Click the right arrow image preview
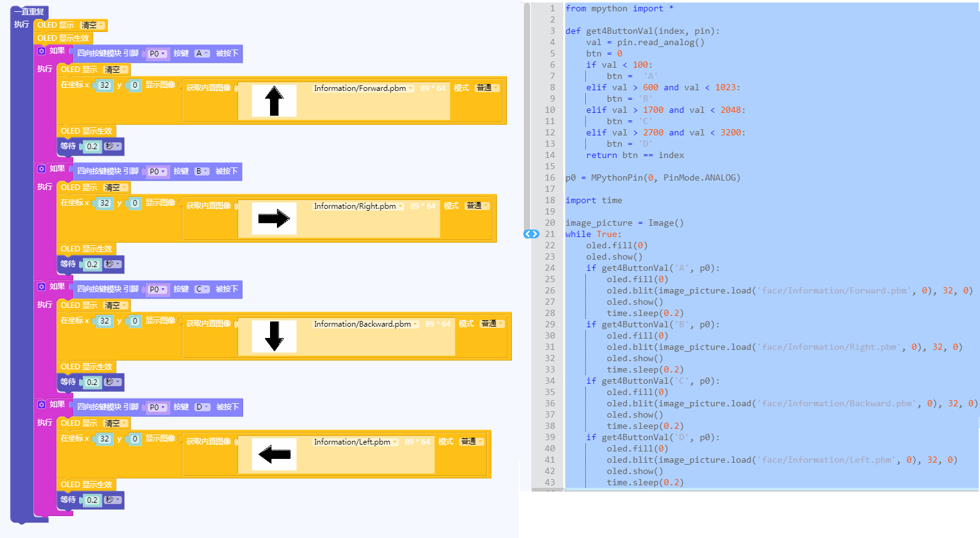Screen dimensions: 980x538 pyautogui.click(x=274, y=219)
